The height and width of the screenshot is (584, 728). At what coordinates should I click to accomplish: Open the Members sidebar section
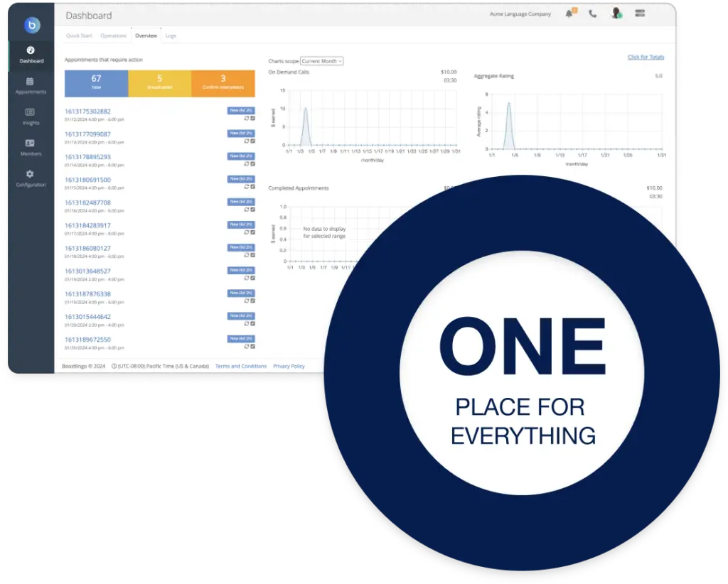[x=31, y=148]
